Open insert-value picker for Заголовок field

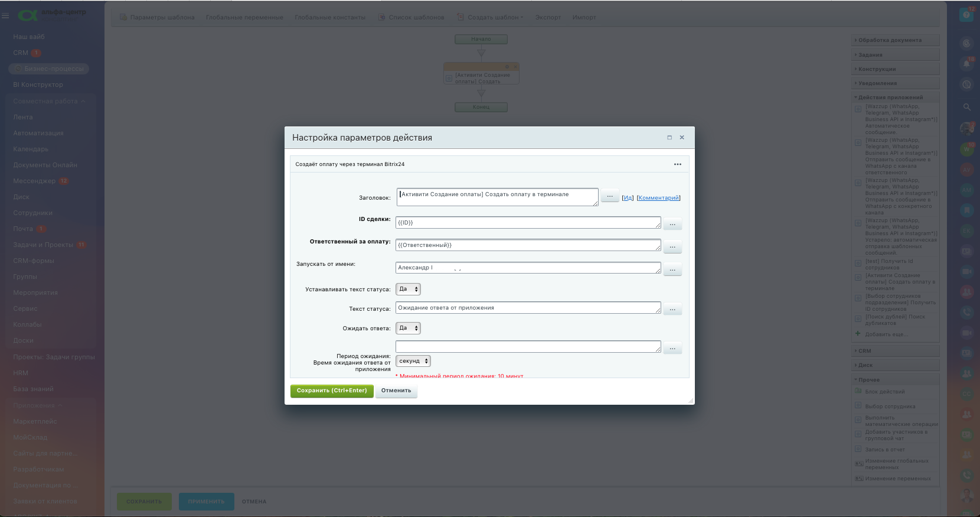(610, 196)
